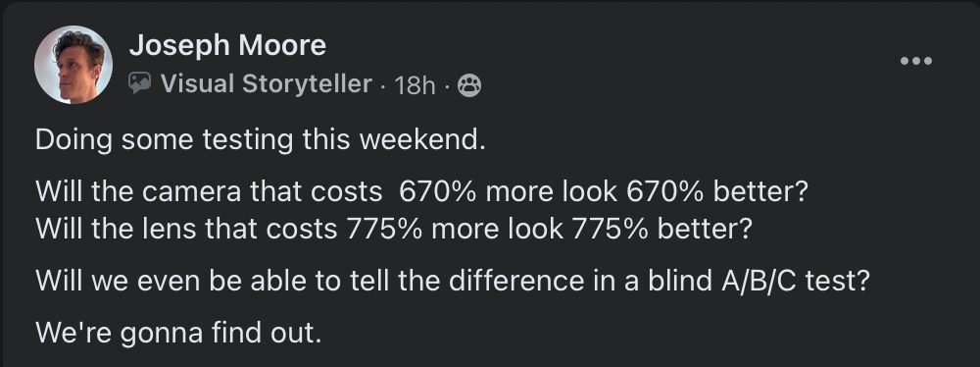Click the sentence about the camera cost
The image size is (980, 367).
[421, 191]
